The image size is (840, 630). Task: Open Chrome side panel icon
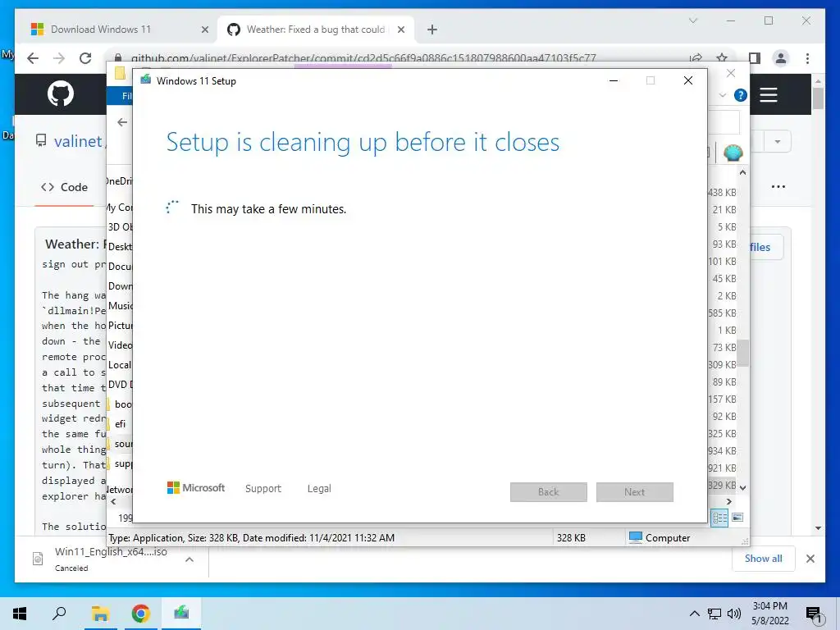(x=755, y=58)
